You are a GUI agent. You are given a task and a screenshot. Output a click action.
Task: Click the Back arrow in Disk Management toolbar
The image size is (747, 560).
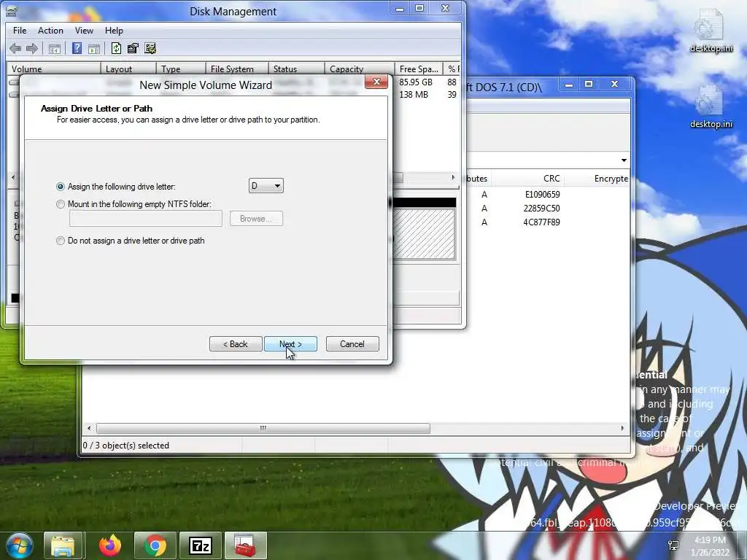(x=15, y=48)
